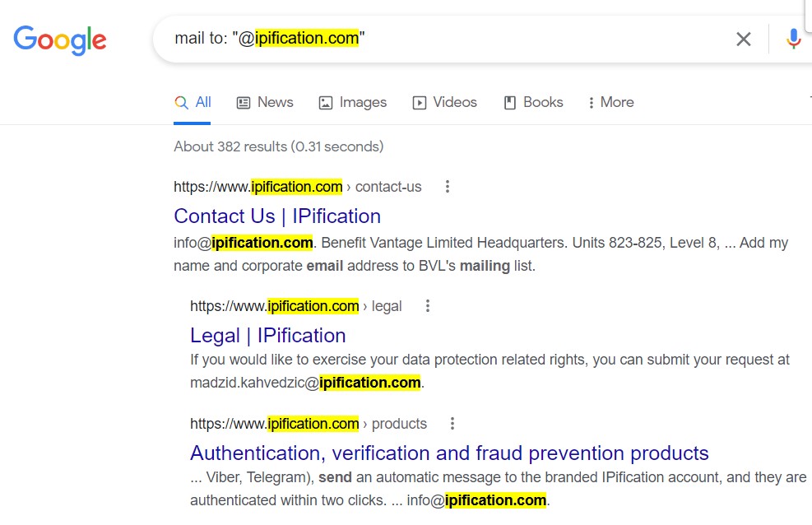Start voice search with microphone icon
812x525 pixels.
(x=793, y=39)
